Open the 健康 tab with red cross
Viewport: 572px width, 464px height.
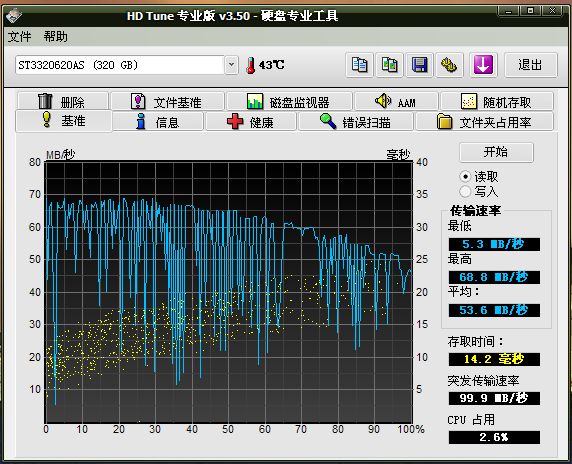[251, 122]
